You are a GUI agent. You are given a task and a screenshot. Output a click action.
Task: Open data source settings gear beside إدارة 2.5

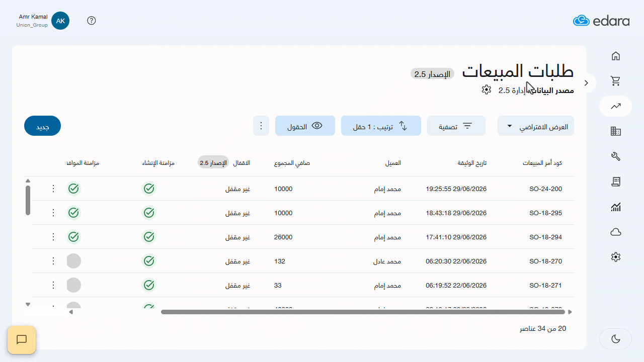486,89
